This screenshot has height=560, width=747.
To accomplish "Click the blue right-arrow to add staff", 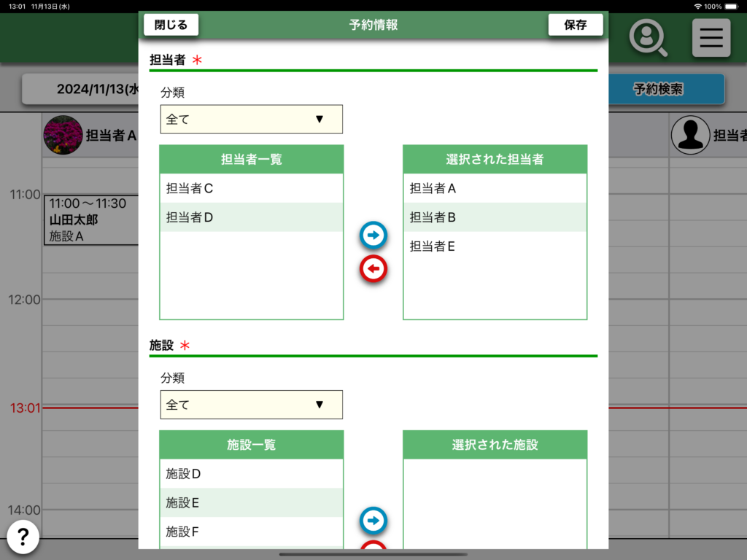I will click(x=373, y=236).
